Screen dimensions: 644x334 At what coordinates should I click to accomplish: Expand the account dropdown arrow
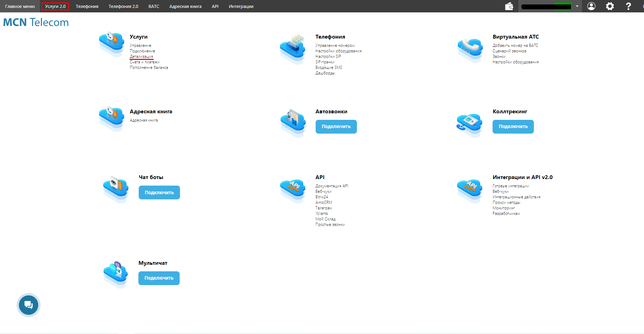[x=577, y=6]
